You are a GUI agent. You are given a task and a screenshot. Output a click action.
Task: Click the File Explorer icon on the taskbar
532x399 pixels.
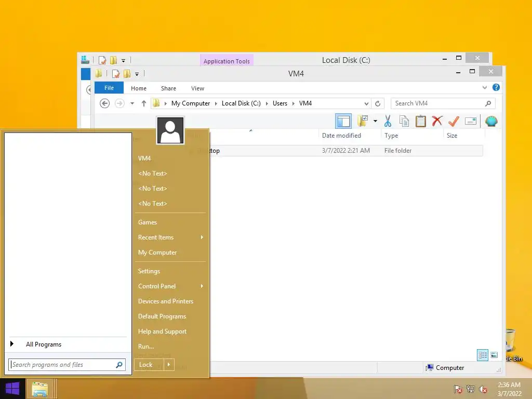click(39, 389)
